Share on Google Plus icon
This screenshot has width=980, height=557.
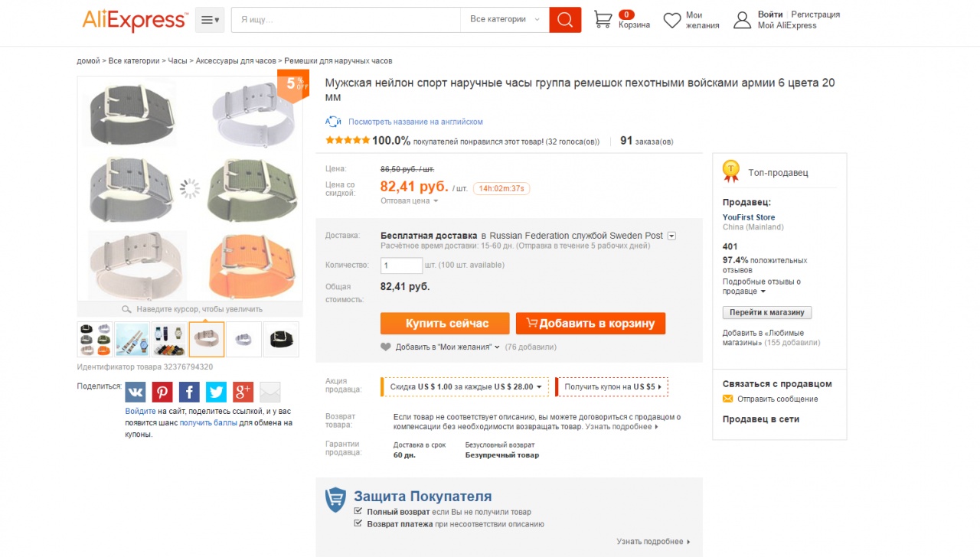pyautogui.click(x=243, y=393)
